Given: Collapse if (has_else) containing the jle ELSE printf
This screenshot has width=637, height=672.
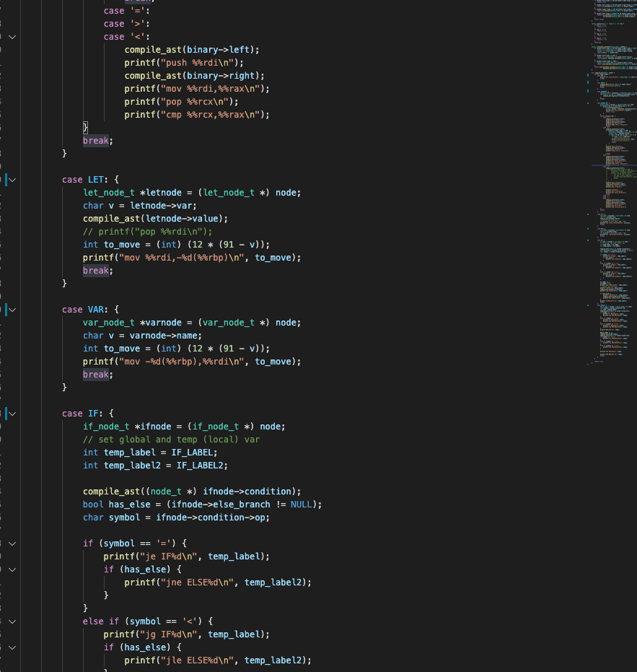Looking at the screenshot, I should [12, 647].
